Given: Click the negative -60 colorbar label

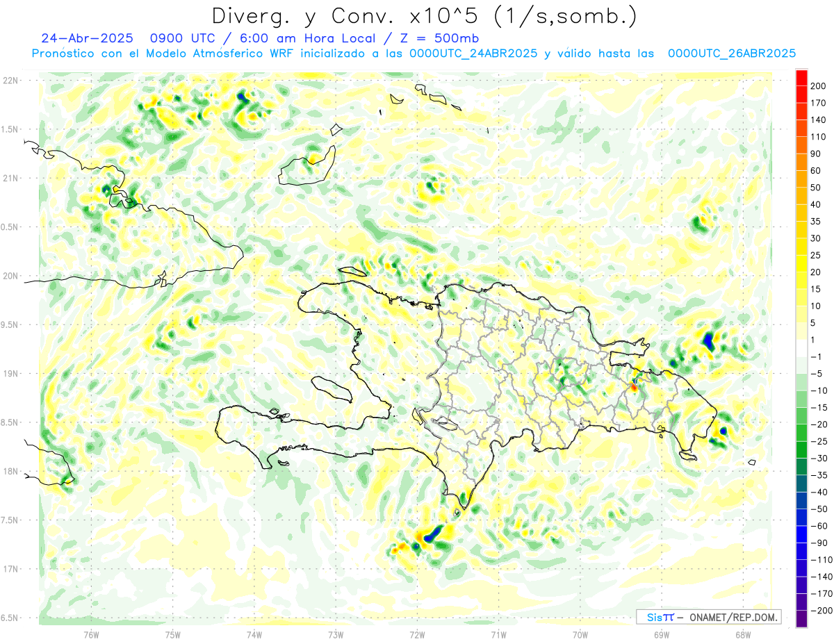Looking at the screenshot, I should click(x=821, y=527).
